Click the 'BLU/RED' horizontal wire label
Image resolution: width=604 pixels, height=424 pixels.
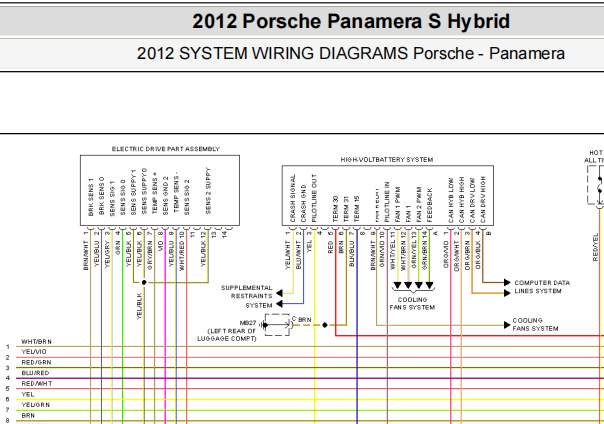coord(35,373)
